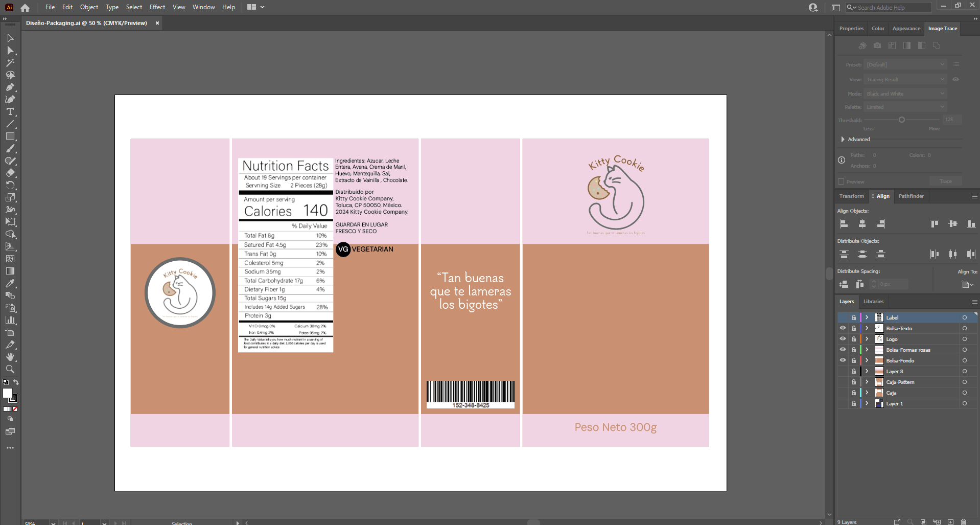The height and width of the screenshot is (525, 980).
Task: Click Horizontal Align Left icon
Action: click(x=844, y=224)
